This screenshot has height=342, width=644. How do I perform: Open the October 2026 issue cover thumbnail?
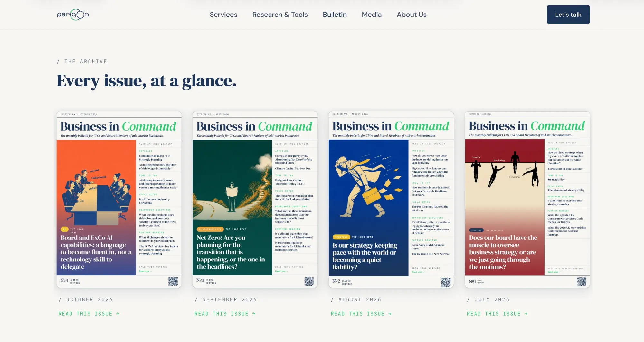(x=119, y=200)
